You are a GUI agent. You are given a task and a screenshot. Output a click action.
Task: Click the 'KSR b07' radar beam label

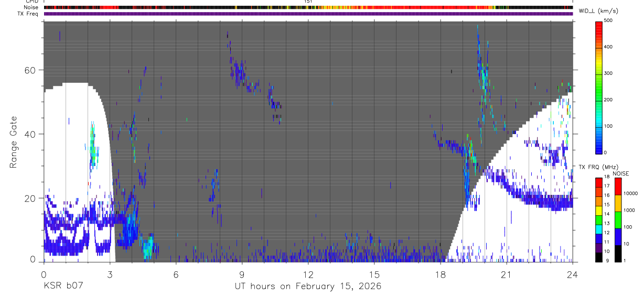(x=62, y=287)
